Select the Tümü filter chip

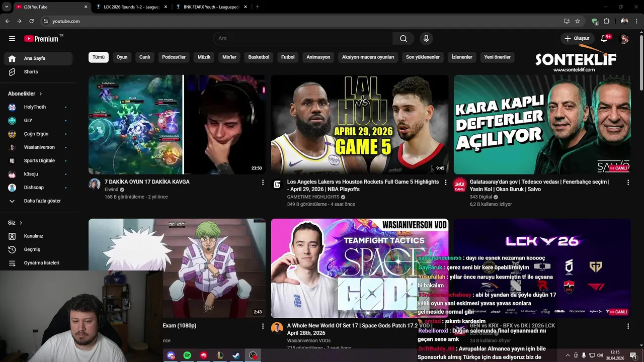[99, 57]
